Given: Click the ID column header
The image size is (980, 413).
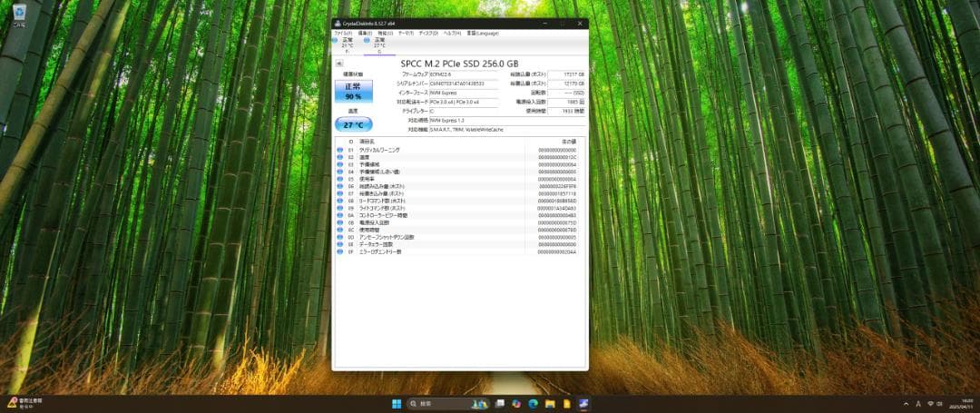Looking at the screenshot, I should coord(350,143).
